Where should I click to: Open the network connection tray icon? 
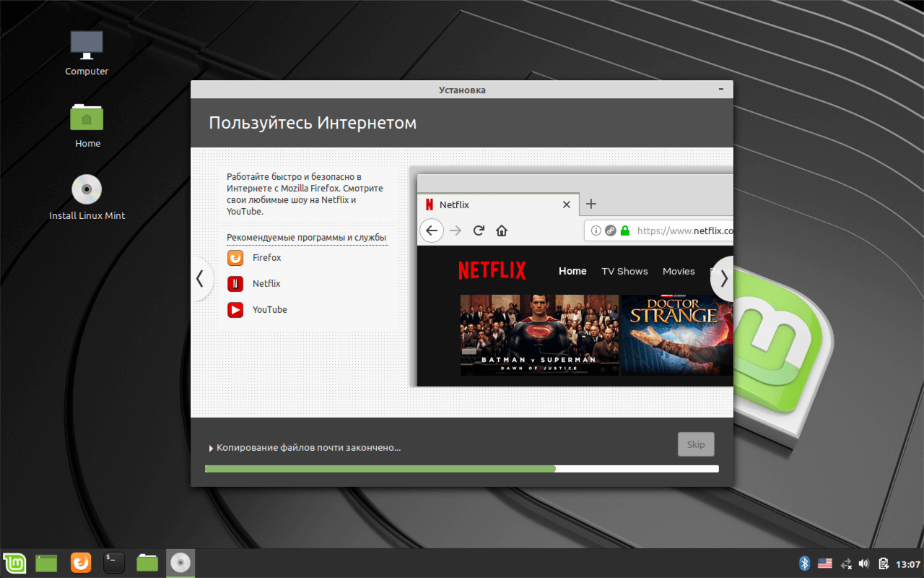846,564
